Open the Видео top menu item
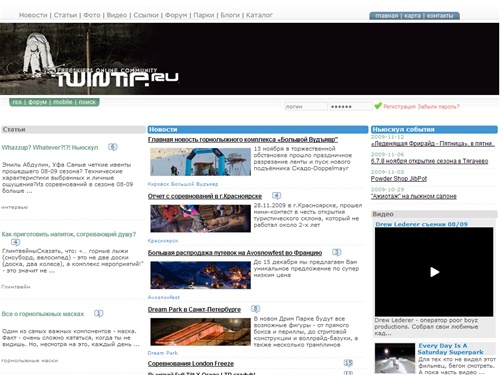 [x=117, y=15]
